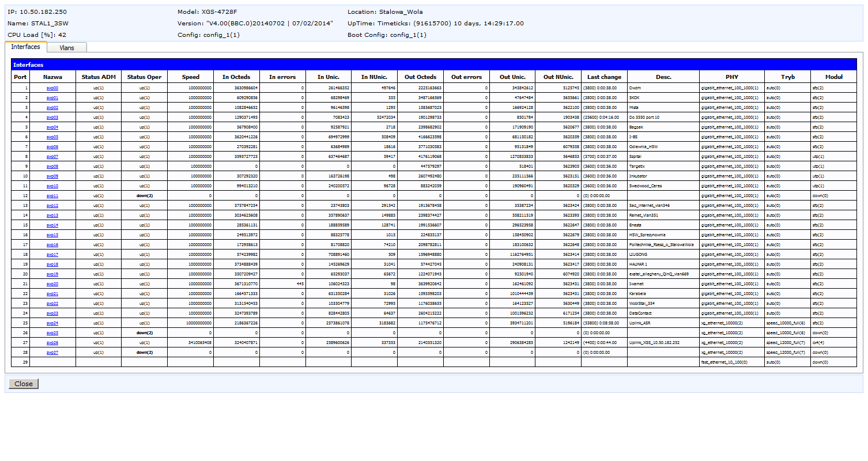Follow the swp07 port link
868x461 pixels.
[52, 157]
